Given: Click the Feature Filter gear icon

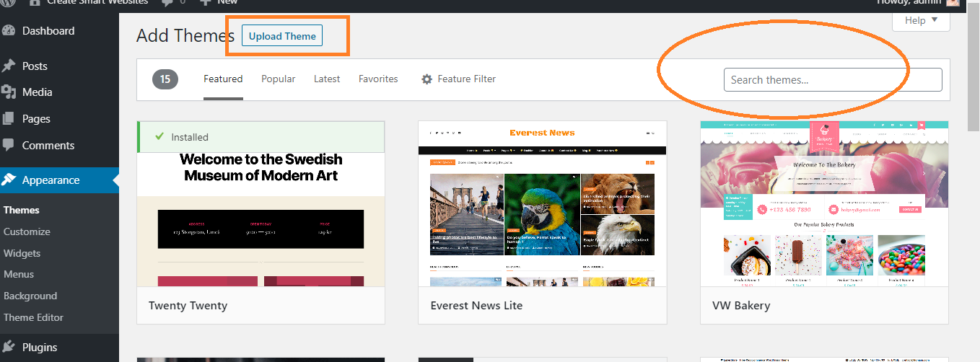Looking at the screenshot, I should coord(426,79).
